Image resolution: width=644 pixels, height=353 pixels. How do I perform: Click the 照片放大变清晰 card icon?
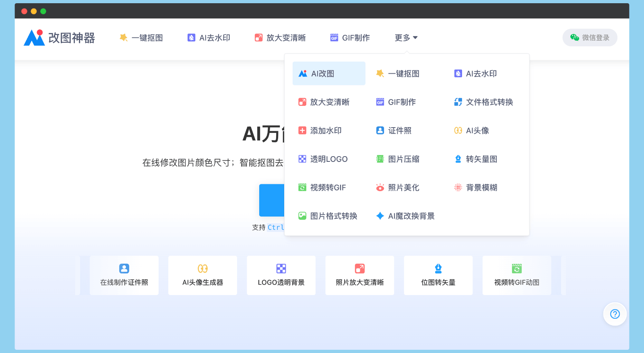[x=360, y=268]
